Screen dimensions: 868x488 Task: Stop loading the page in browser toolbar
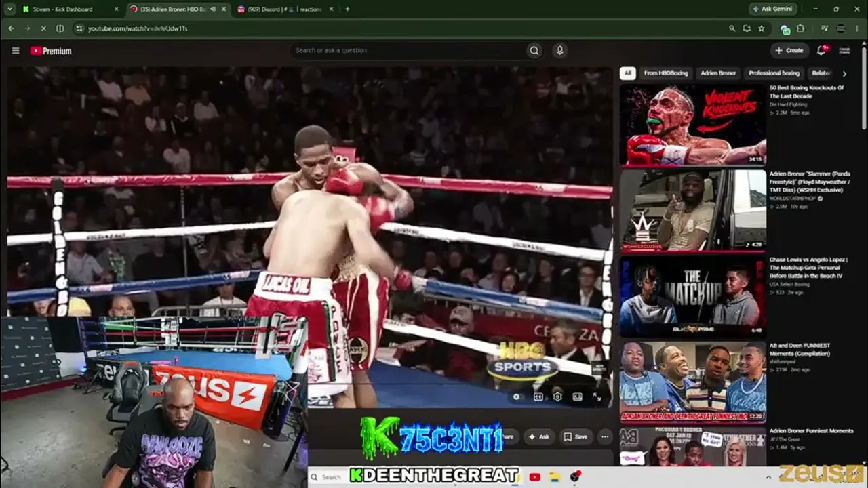point(43,28)
